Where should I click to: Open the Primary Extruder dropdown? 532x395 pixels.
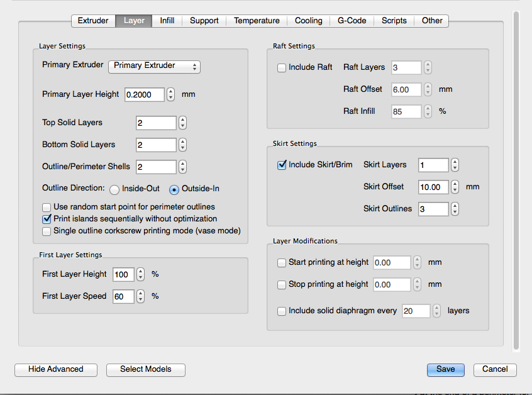(153, 67)
